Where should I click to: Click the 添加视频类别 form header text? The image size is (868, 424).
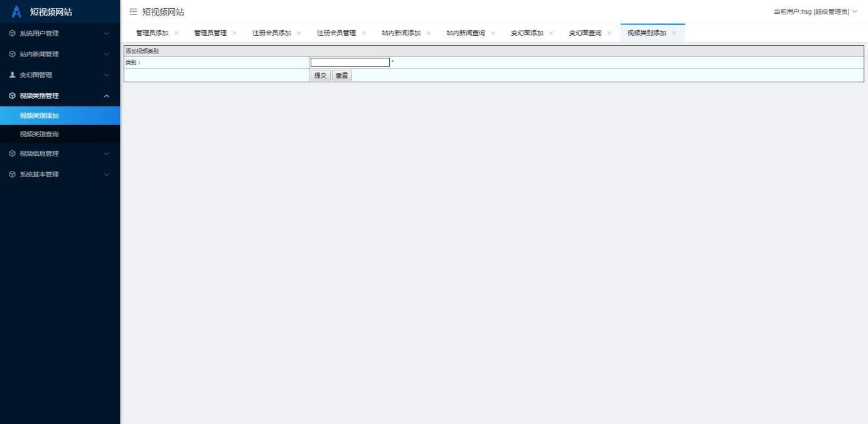(142, 52)
